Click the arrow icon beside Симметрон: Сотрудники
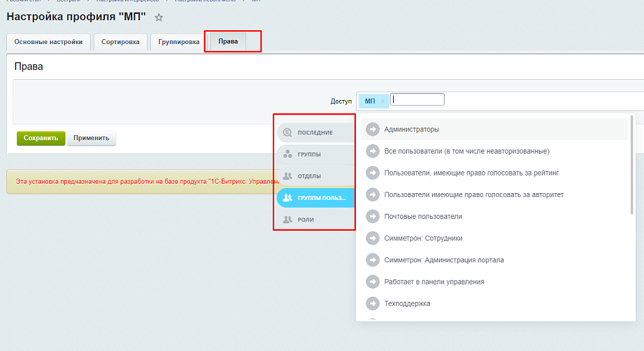 tap(373, 238)
